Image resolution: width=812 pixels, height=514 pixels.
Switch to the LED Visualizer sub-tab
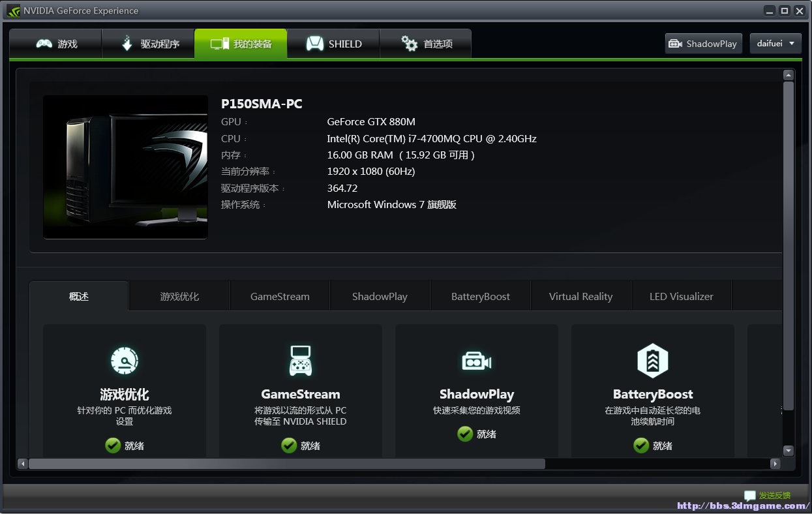point(682,296)
